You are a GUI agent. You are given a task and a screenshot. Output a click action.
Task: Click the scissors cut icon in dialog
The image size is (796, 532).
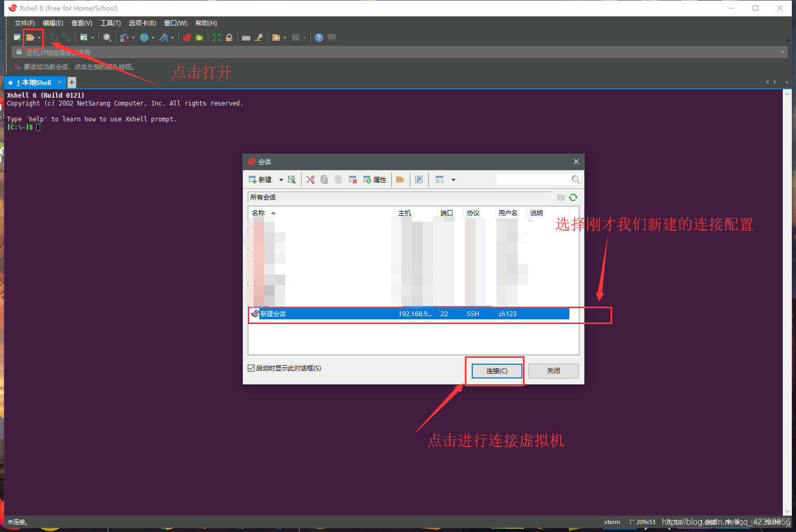point(310,180)
